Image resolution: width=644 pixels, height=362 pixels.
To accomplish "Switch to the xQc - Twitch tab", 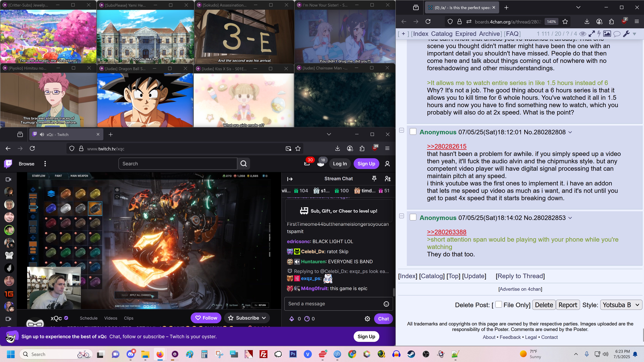I will tap(66, 134).
